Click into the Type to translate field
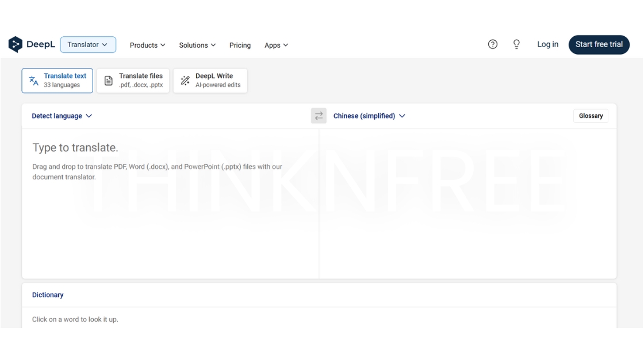This screenshot has height=362, width=644. click(x=170, y=203)
